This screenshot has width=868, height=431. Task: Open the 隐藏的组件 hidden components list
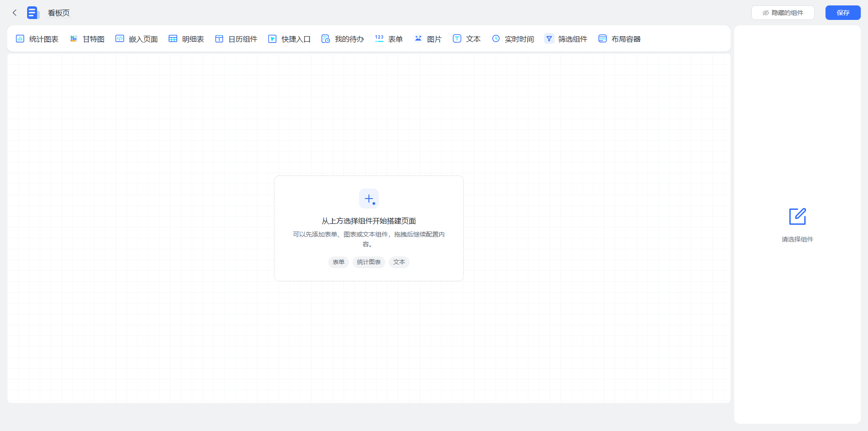783,13
